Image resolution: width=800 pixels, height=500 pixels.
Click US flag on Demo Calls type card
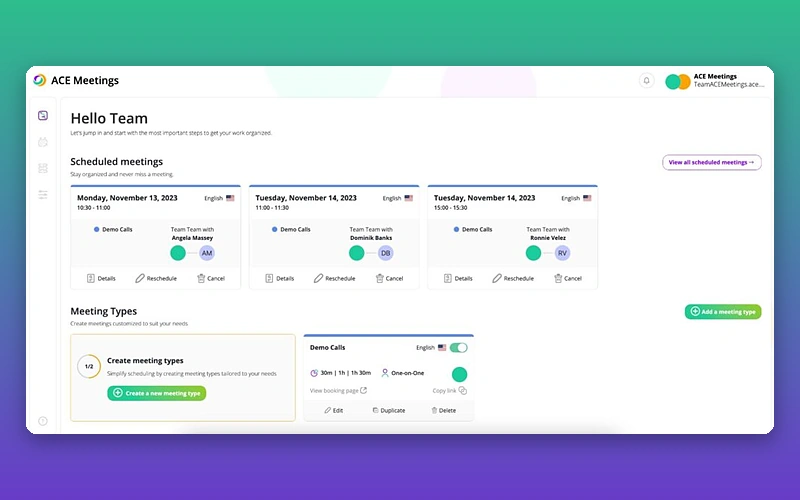pyautogui.click(x=442, y=347)
